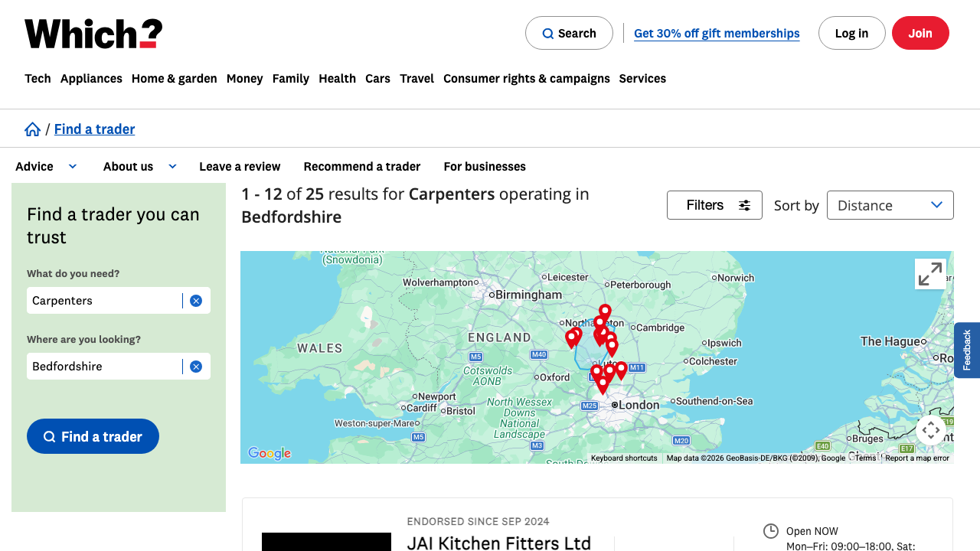Open the Feedback side tab

tap(967, 350)
